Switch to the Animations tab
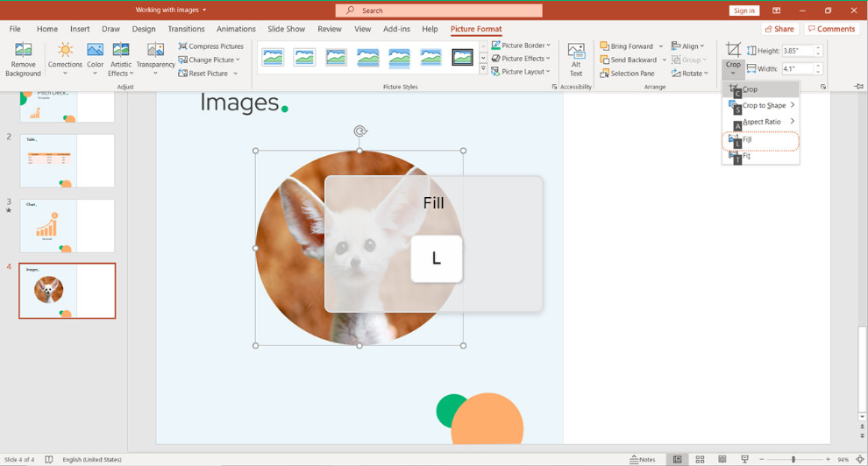The width and height of the screenshot is (868, 466). [x=236, y=29]
